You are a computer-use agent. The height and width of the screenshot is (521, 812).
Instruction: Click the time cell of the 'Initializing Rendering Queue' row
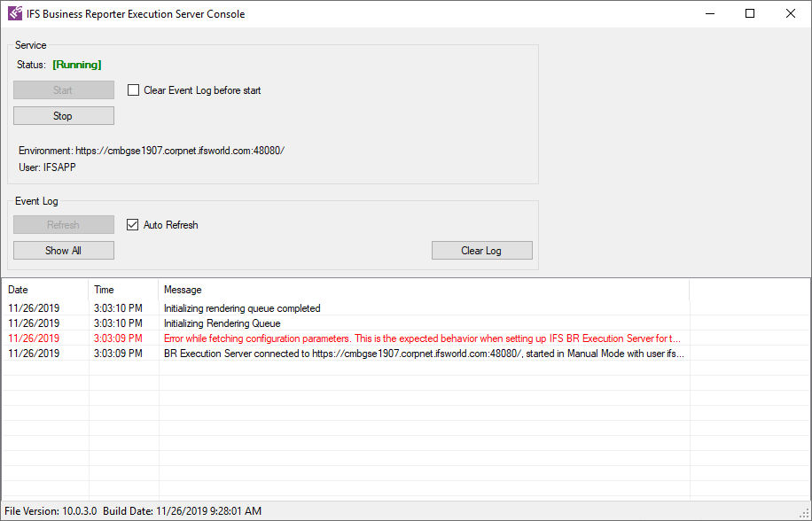(x=118, y=323)
